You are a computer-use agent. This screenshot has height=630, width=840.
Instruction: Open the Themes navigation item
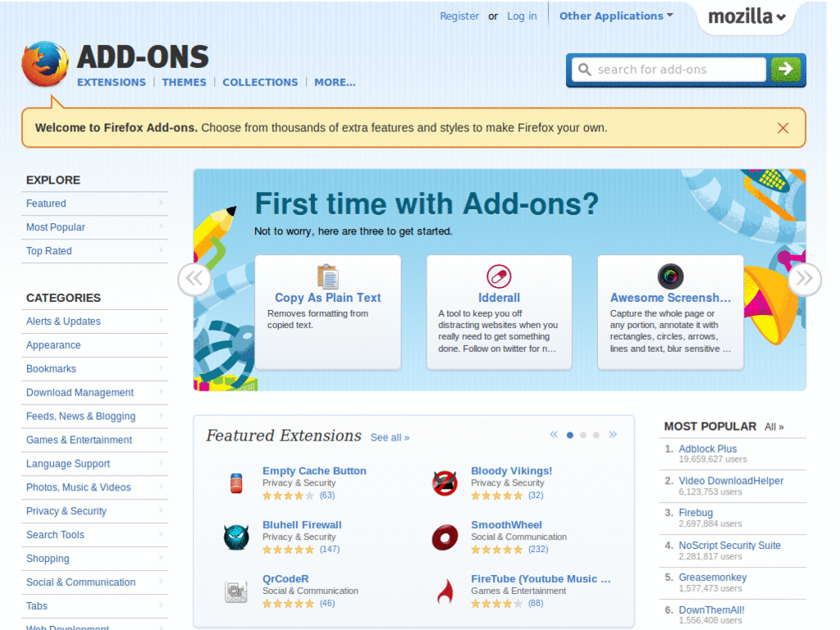coord(184,83)
